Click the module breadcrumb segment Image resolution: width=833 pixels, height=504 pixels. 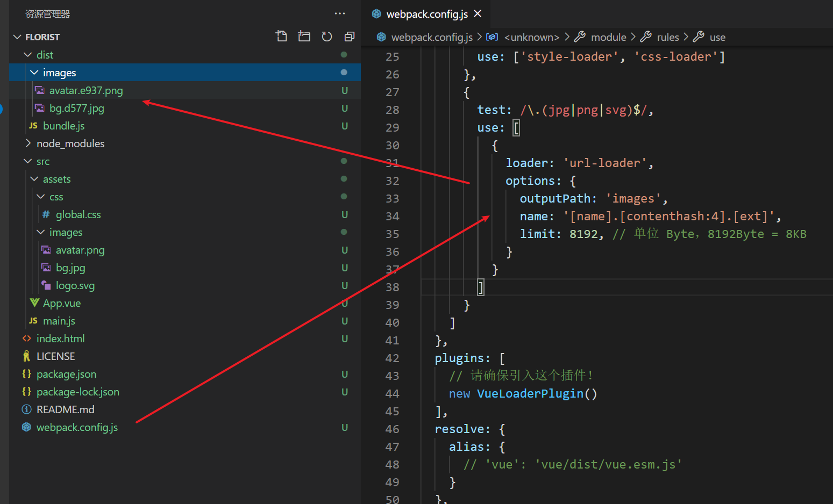(x=609, y=37)
